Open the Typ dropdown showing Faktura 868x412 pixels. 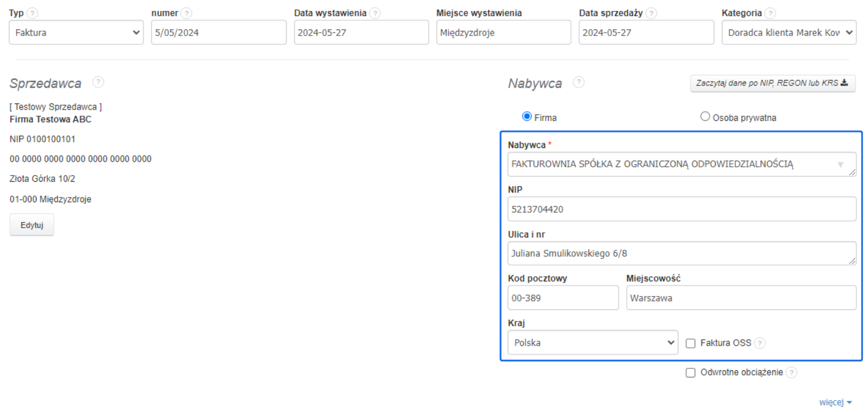tap(76, 33)
